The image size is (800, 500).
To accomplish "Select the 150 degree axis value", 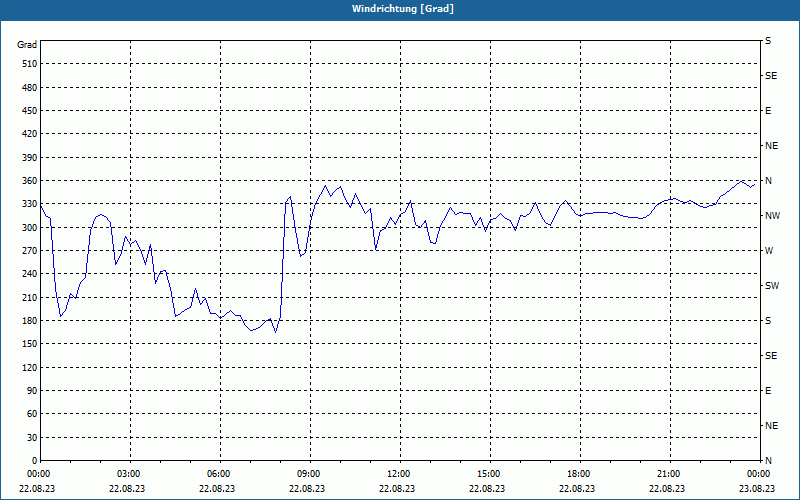I will [30, 344].
